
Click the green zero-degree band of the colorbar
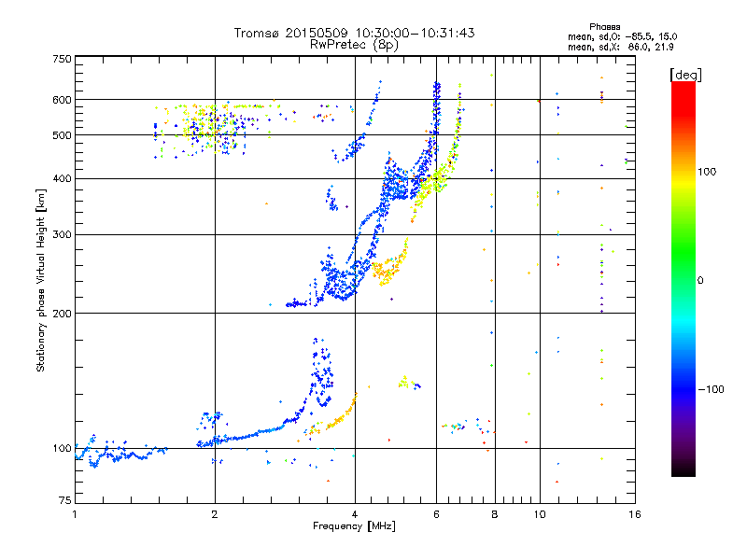pos(684,281)
